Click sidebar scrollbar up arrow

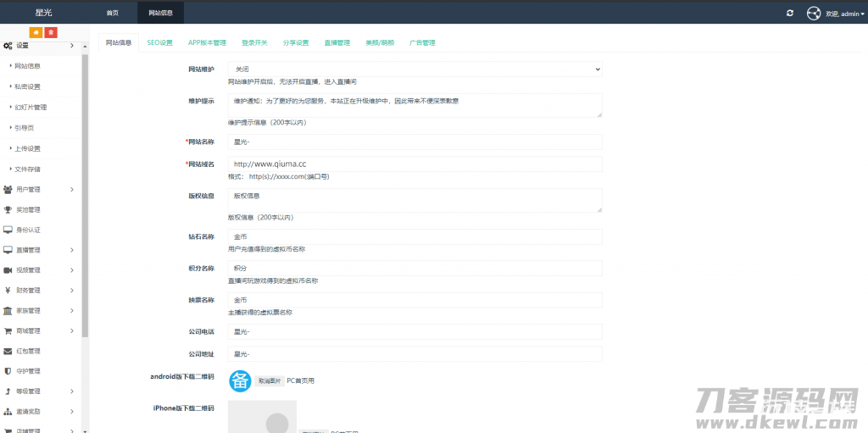point(85,47)
